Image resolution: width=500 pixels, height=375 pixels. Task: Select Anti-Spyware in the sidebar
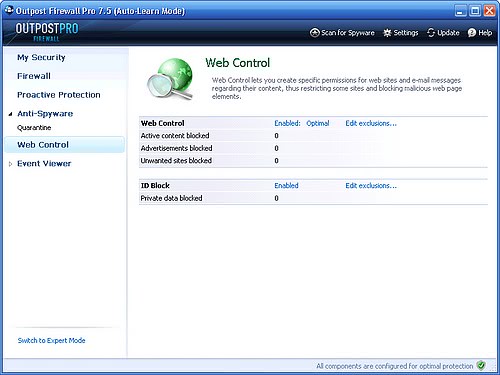click(x=45, y=114)
